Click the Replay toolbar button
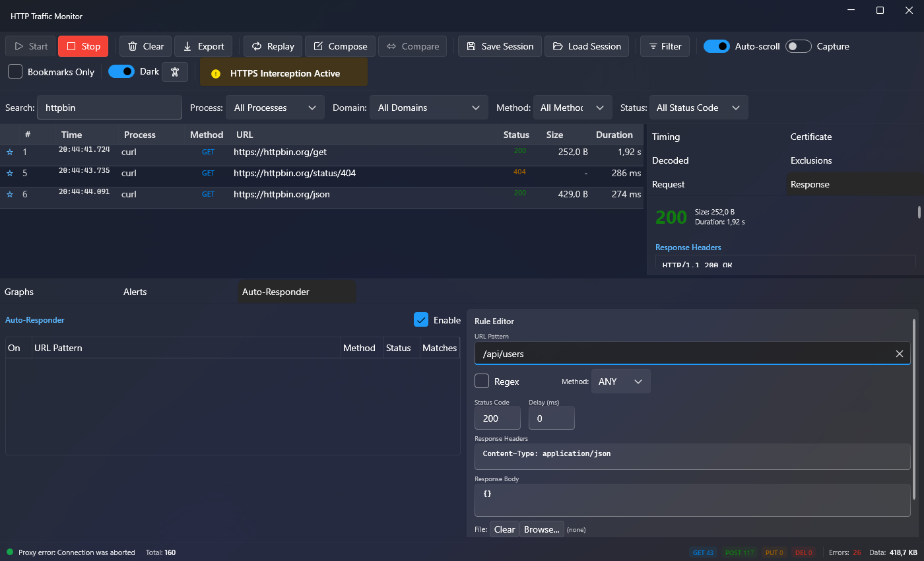Viewport: 924px width, 561px height. [273, 46]
